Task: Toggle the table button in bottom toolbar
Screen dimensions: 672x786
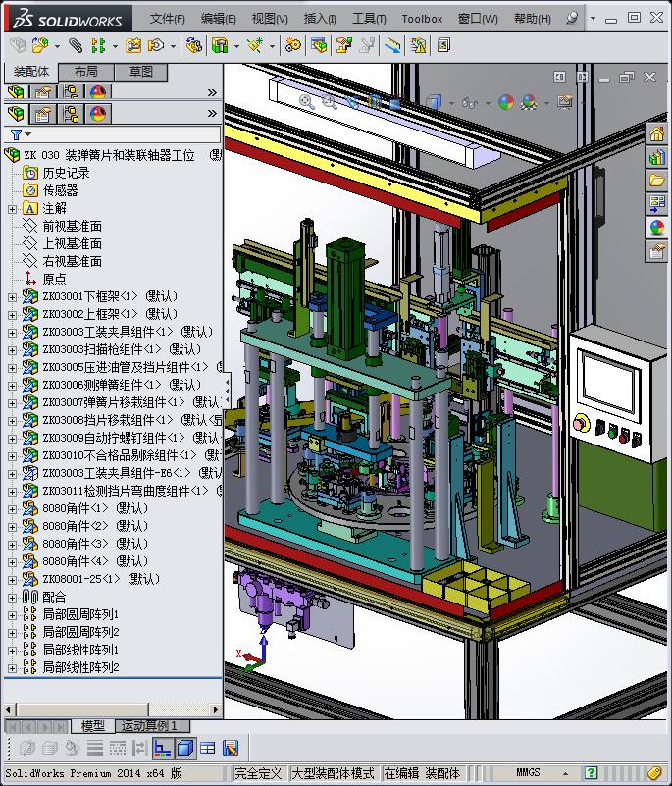Action: coord(207,748)
